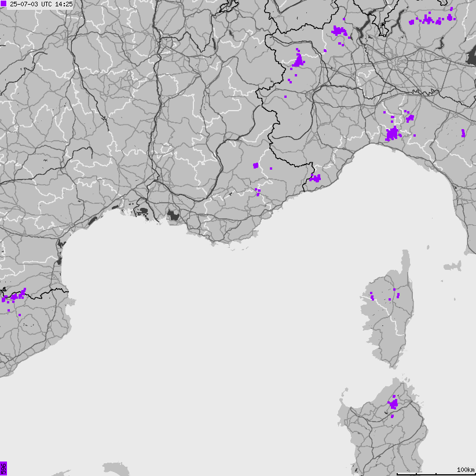The width and height of the screenshot is (476, 476).
Task: Select the lightning cluster on the Pyrenees border
Action: pos(14,295)
